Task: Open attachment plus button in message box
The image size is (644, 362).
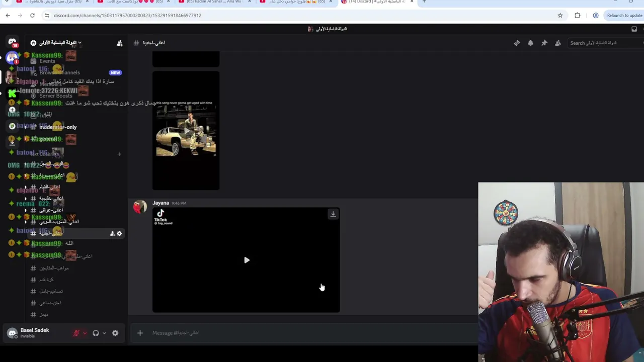Action: point(140,333)
